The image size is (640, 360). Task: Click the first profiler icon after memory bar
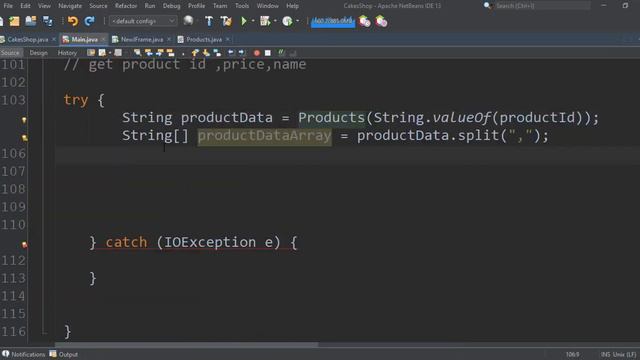click(x=364, y=21)
